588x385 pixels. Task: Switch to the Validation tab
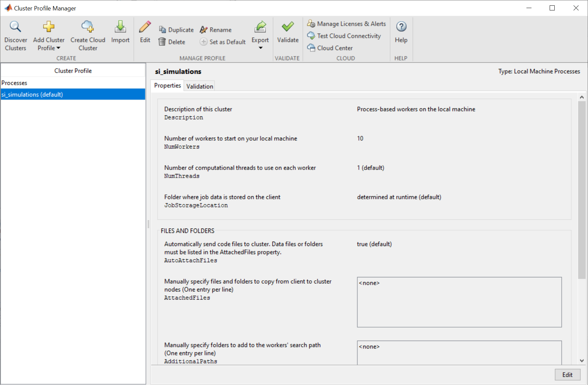coord(199,86)
